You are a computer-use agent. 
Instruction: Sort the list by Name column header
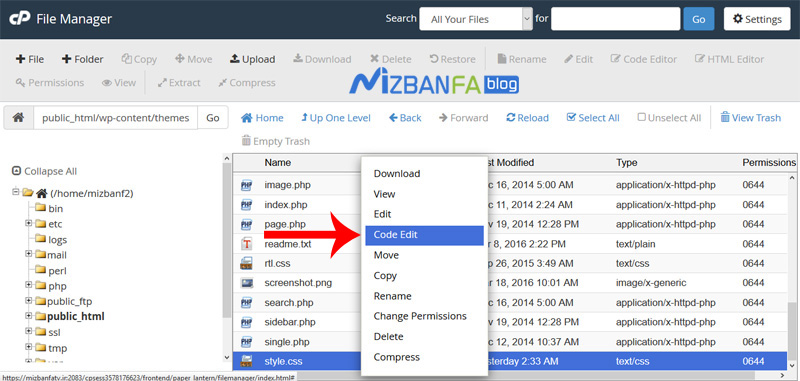[278, 163]
